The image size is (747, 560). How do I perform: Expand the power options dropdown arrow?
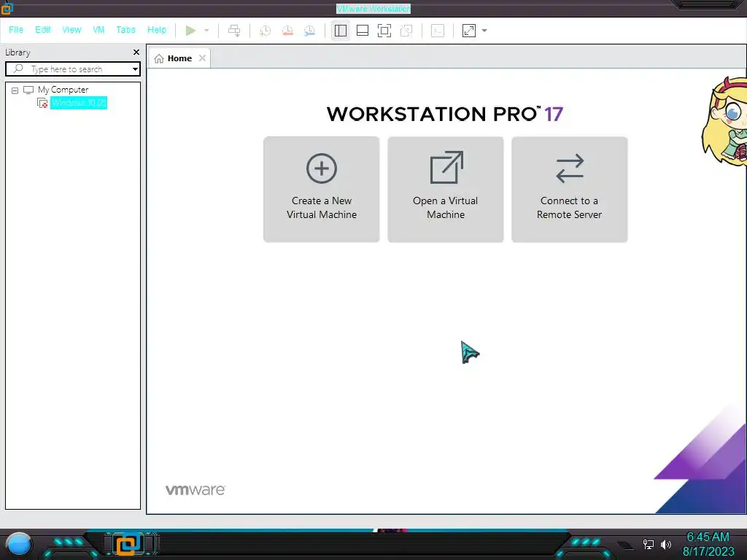point(206,31)
